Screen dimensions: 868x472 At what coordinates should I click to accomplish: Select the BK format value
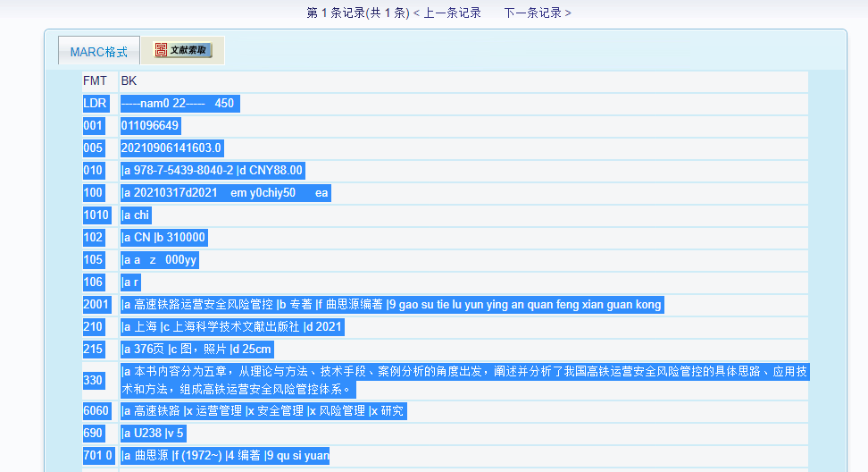pos(129,80)
